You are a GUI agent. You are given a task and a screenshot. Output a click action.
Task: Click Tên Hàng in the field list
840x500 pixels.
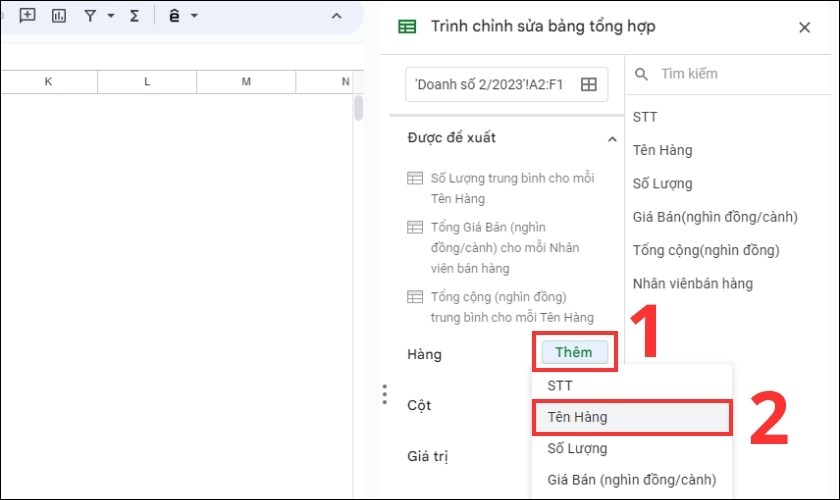click(662, 150)
